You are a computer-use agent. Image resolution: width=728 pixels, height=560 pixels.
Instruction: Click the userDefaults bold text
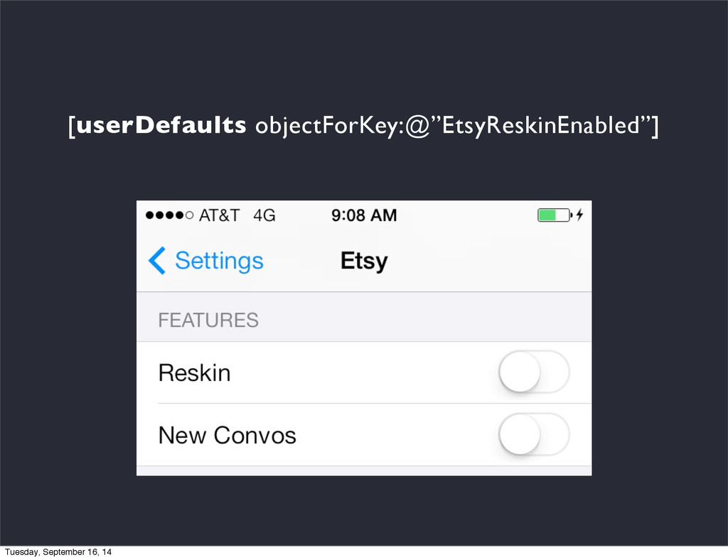(x=161, y=125)
